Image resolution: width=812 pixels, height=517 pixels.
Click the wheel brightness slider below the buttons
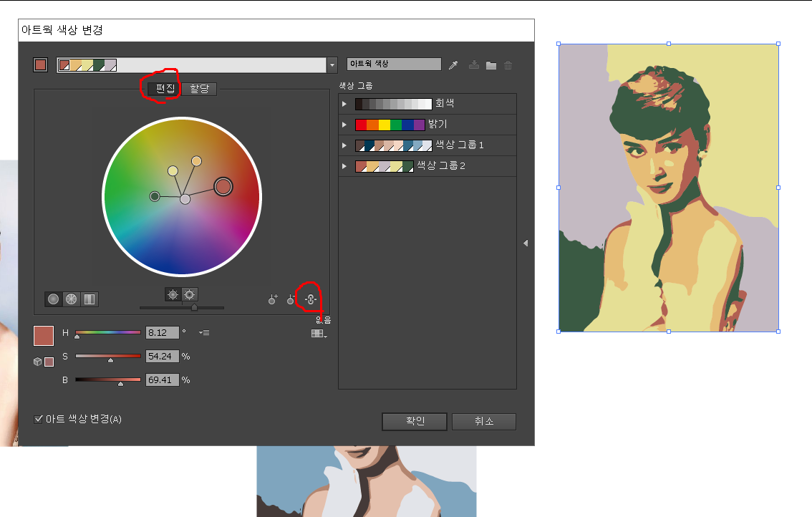(x=182, y=308)
